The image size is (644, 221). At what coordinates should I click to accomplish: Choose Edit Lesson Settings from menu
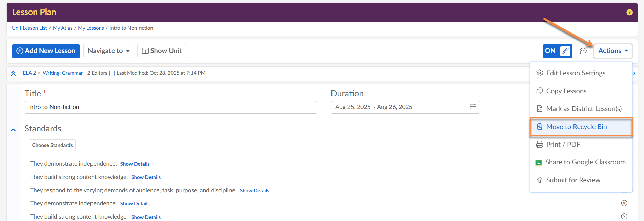click(x=576, y=73)
